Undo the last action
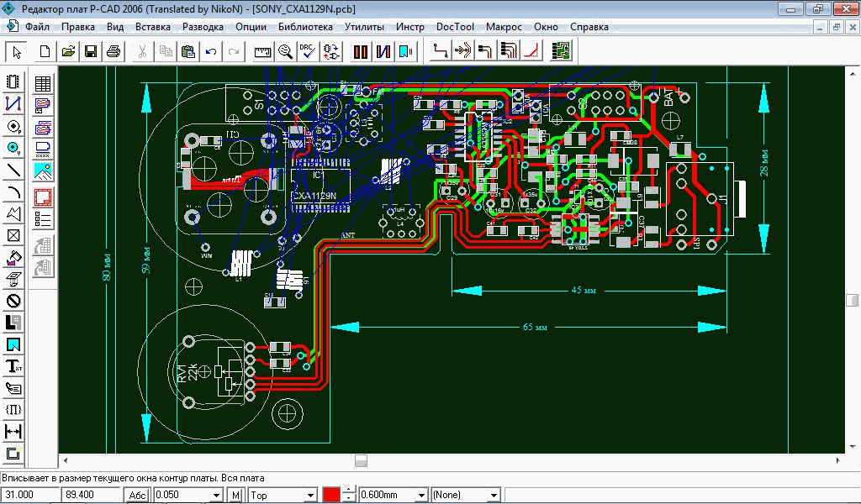861x504 pixels. click(211, 51)
